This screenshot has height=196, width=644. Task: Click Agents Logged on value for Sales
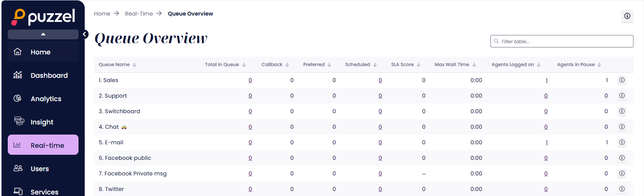pyautogui.click(x=546, y=80)
